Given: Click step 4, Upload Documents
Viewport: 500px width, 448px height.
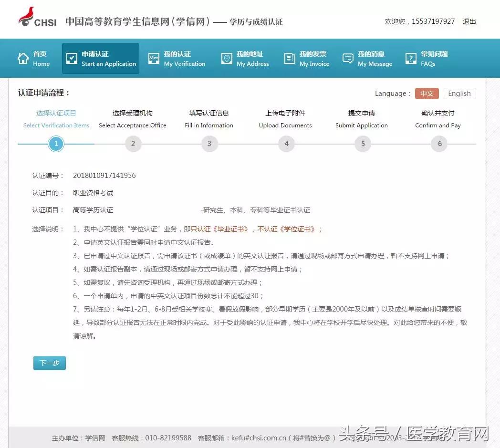Looking at the screenshot, I should pyautogui.click(x=286, y=143).
